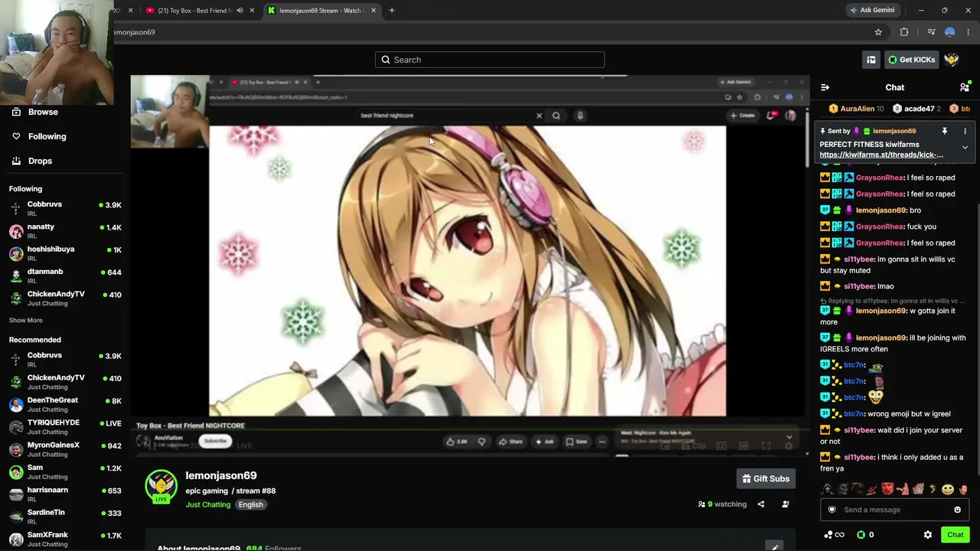980x551 pixels.
Task: Open harrisnaarn in Recommended list
Action: (65, 494)
